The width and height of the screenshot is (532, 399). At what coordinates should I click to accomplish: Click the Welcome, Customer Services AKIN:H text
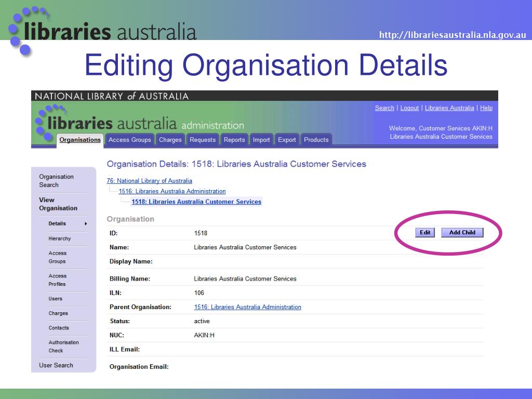[x=441, y=128]
